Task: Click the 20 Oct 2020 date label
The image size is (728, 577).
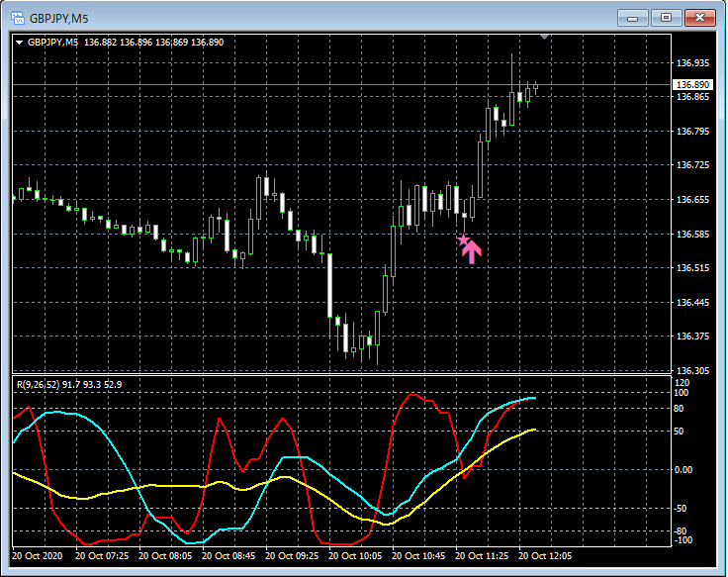Action: [38, 555]
